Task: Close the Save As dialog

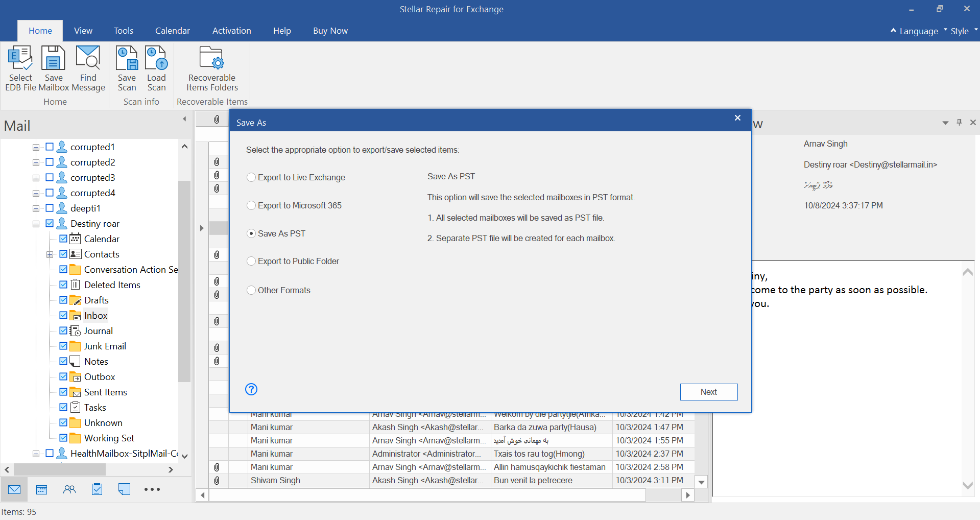Action: pos(737,118)
